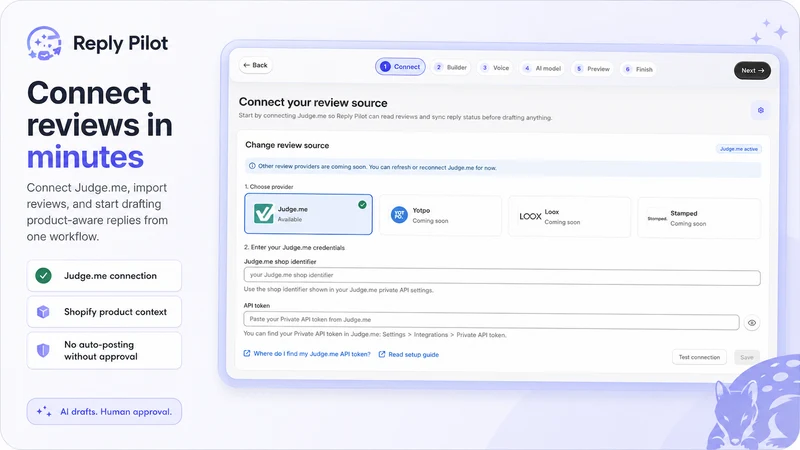Screen dimensions: 800x450
Task: Click the info icon in the blue notice
Action: (x=252, y=166)
